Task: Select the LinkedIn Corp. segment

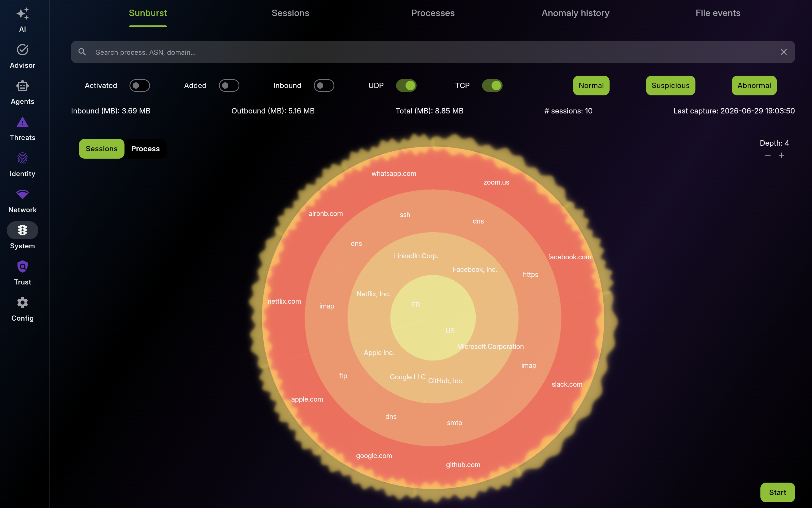Action: pyautogui.click(x=416, y=256)
